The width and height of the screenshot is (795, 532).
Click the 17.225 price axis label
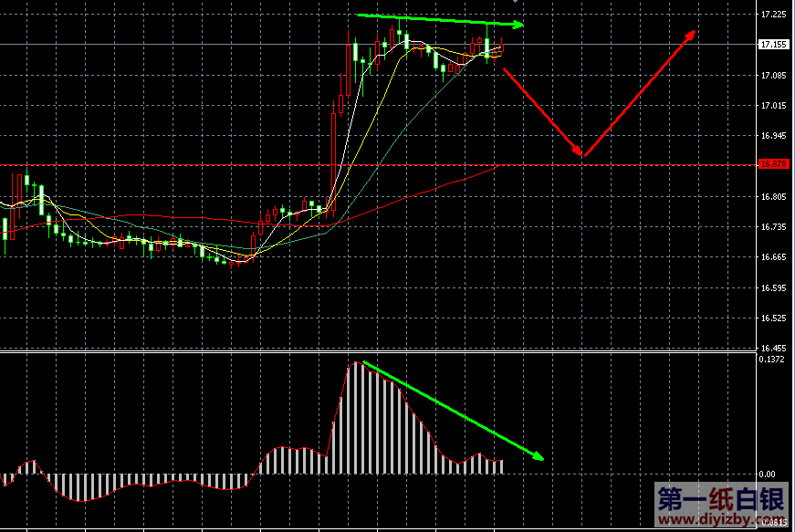click(x=774, y=15)
